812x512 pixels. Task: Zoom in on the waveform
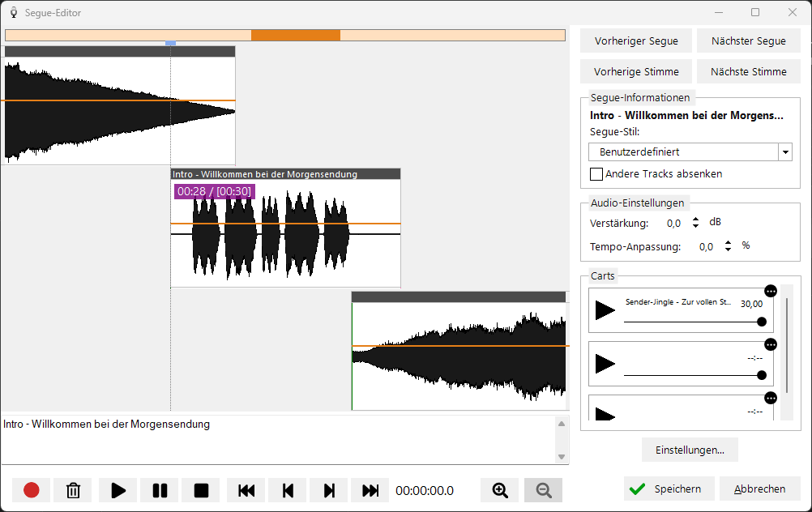coord(500,490)
